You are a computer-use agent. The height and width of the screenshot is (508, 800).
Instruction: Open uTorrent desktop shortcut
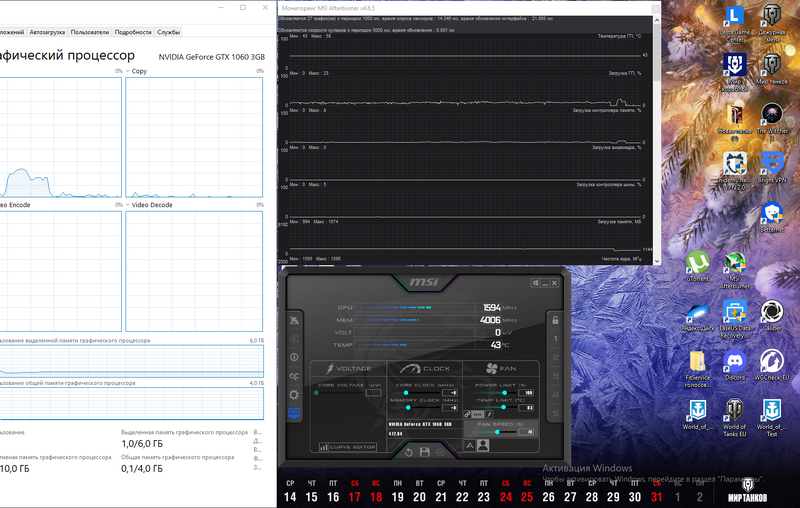pyautogui.click(x=697, y=266)
